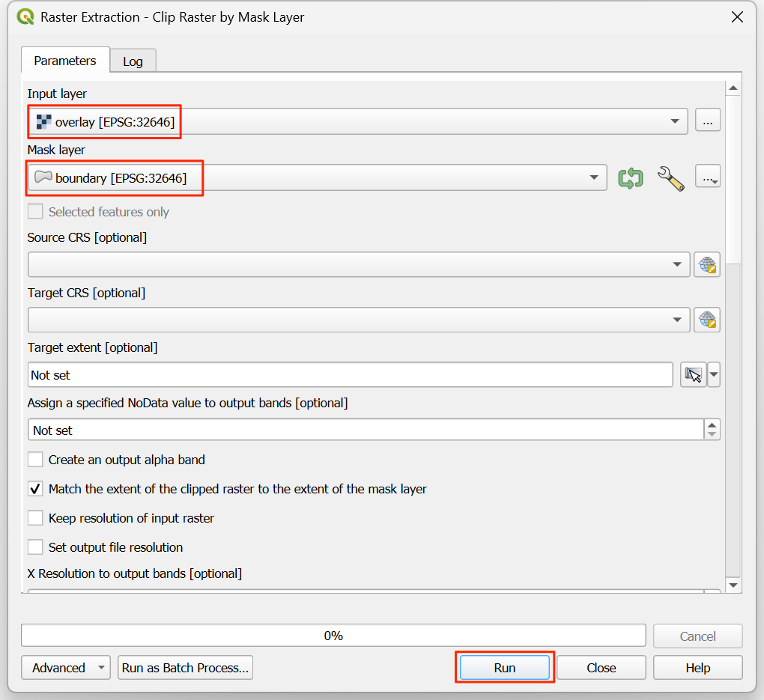The height and width of the screenshot is (700, 764).
Task: Select the Parameters tab
Action: [x=65, y=61]
